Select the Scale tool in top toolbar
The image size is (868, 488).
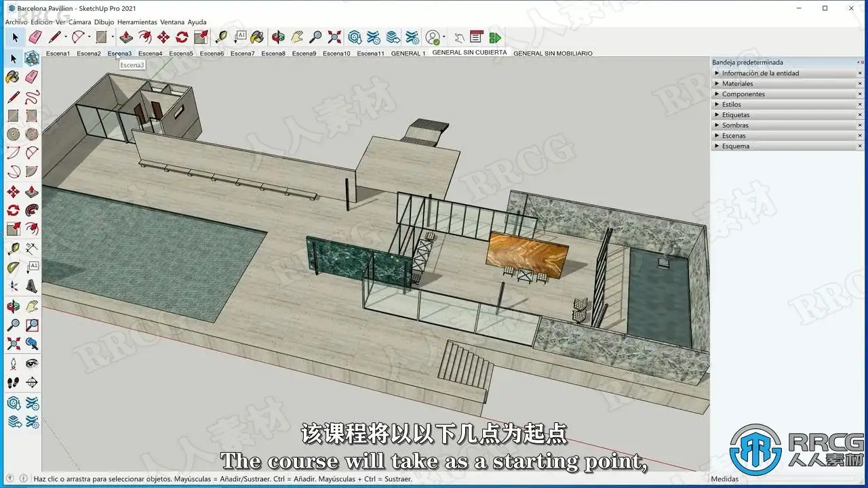click(x=201, y=37)
